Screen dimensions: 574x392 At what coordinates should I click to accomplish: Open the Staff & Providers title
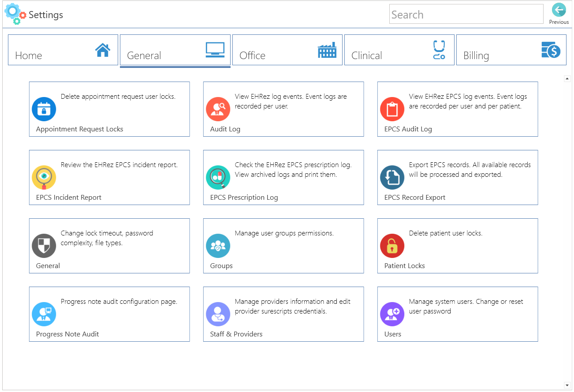pos(236,334)
